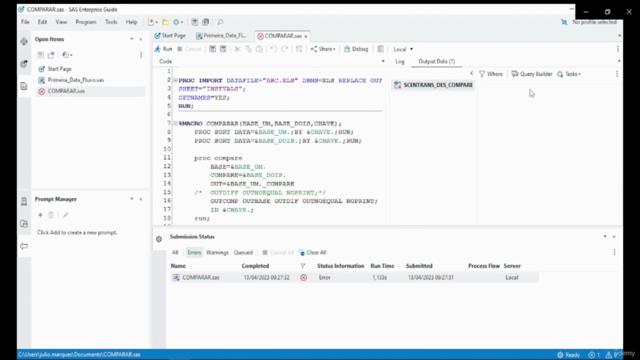
Task: Open the Tasks dropdown
Action: pyautogui.click(x=569, y=74)
